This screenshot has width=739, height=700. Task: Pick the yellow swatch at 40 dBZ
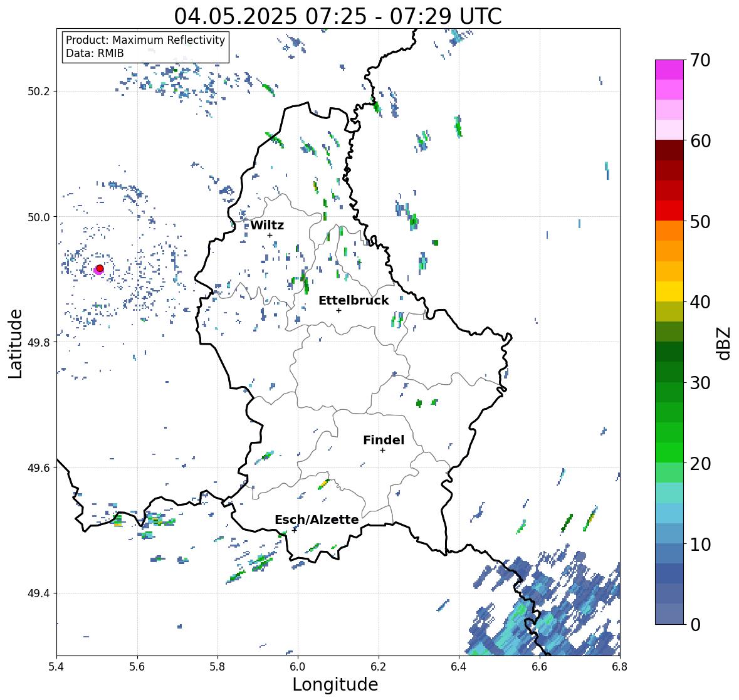point(669,291)
